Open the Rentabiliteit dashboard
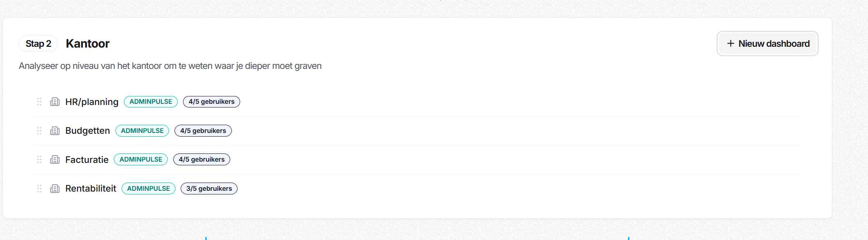This screenshot has width=868, height=240. pyautogui.click(x=91, y=188)
